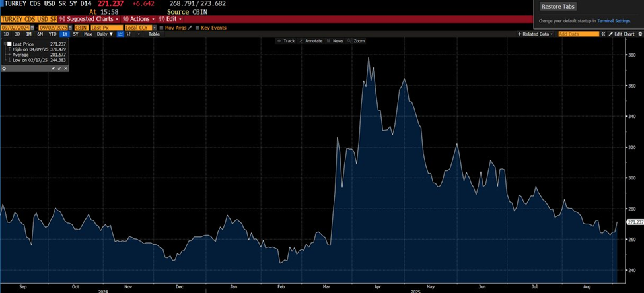Close the Last Price legend box

coord(65,68)
